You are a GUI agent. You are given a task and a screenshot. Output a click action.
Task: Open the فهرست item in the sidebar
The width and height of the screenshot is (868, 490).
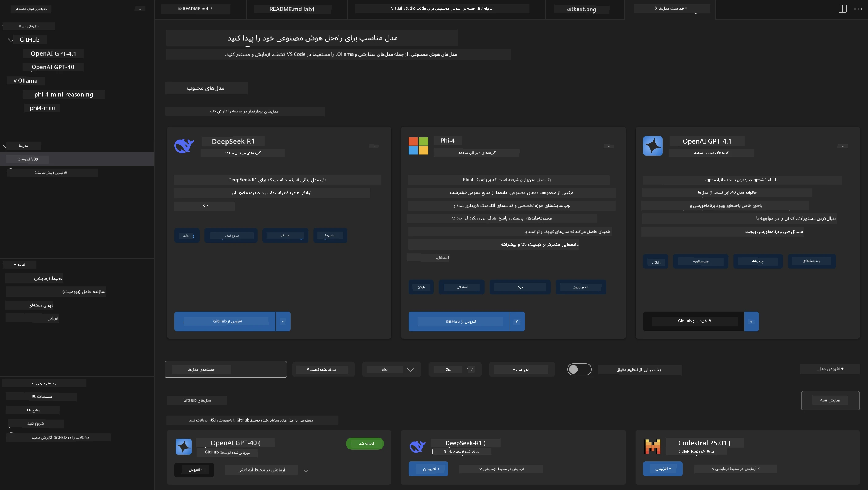[77, 159]
